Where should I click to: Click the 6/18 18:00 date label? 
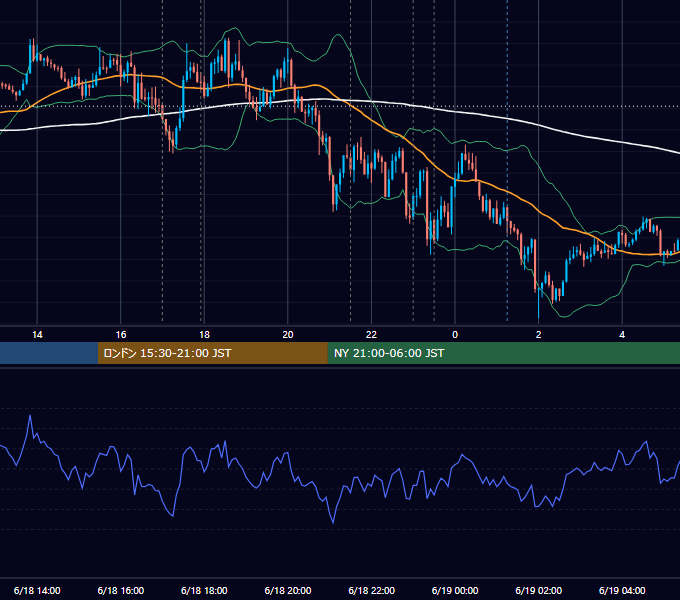point(204,590)
